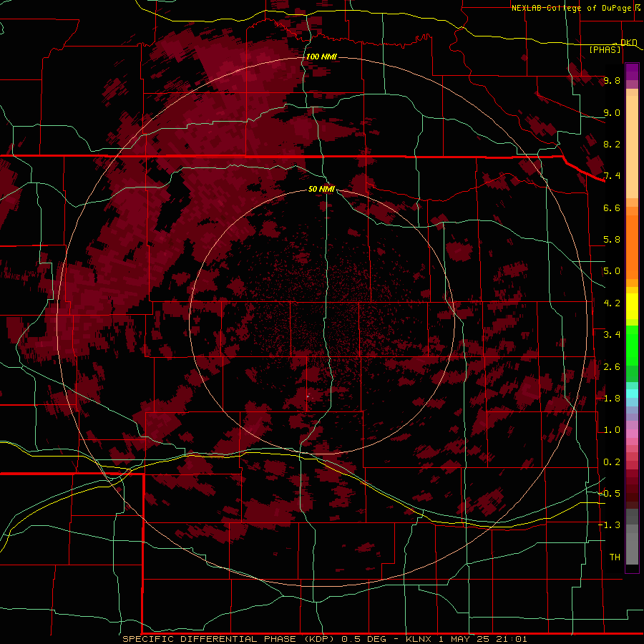This screenshot has width=644, height=644.
Task: Click the 1.8 value on color scale
Action: (612, 399)
